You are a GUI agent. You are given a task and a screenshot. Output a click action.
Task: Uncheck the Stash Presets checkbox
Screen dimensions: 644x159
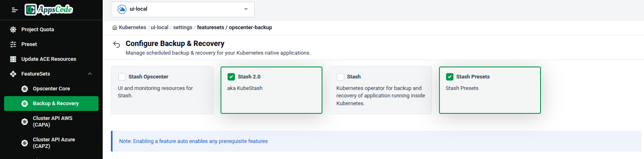(x=450, y=76)
